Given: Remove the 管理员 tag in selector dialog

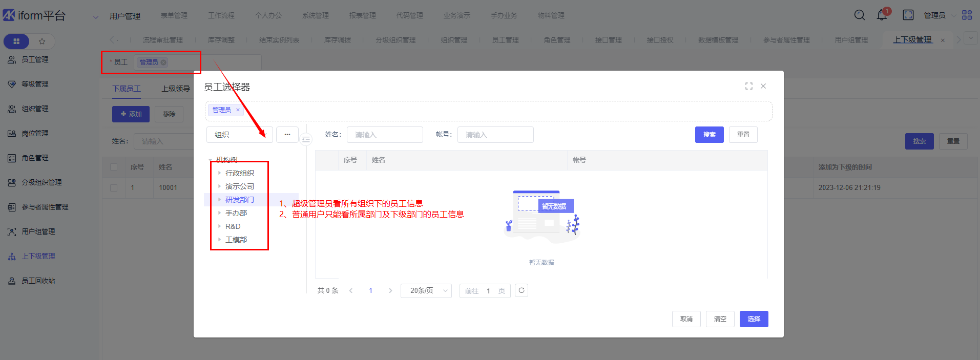Looking at the screenshot, I should 238,110.
